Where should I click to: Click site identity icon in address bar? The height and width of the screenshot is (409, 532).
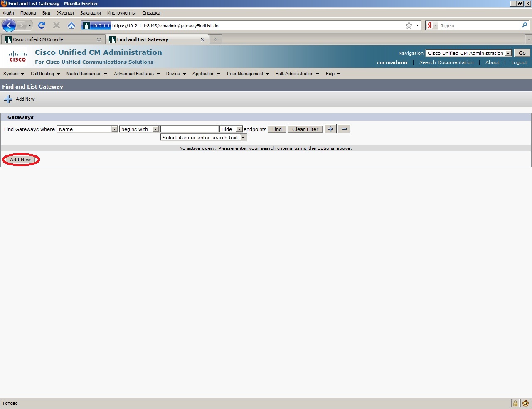[96, 25]
